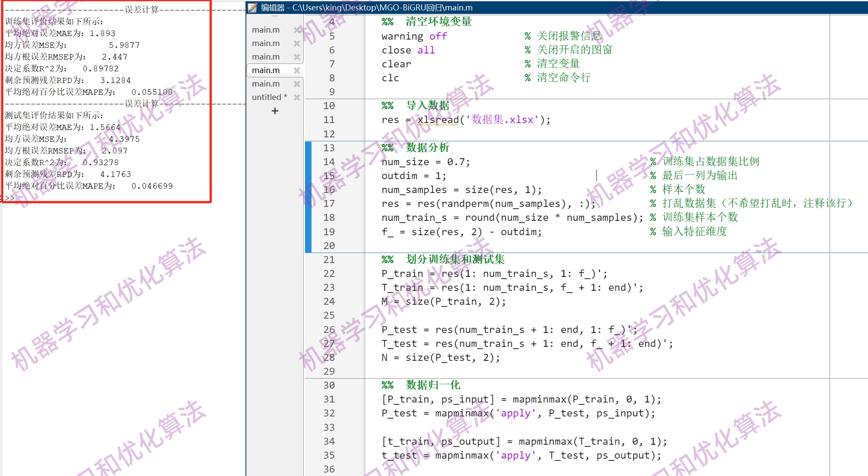Click line number 11 in the gutter
868x476 pixels.
click(x=329, y=120)
